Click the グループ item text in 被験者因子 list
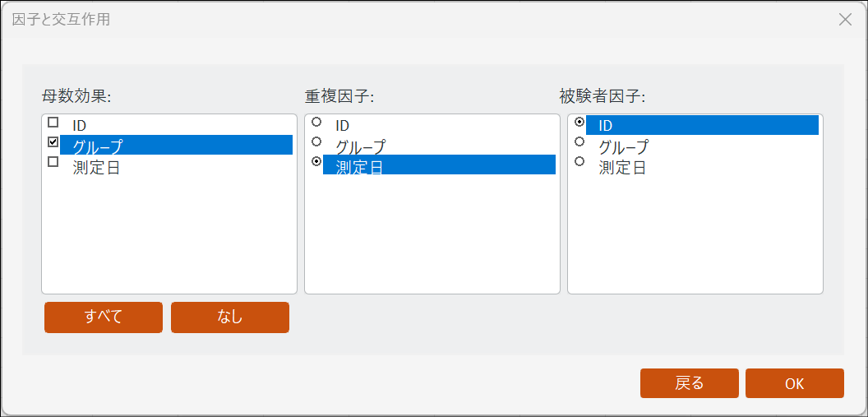Screen dimensions: 868x417 623,147
